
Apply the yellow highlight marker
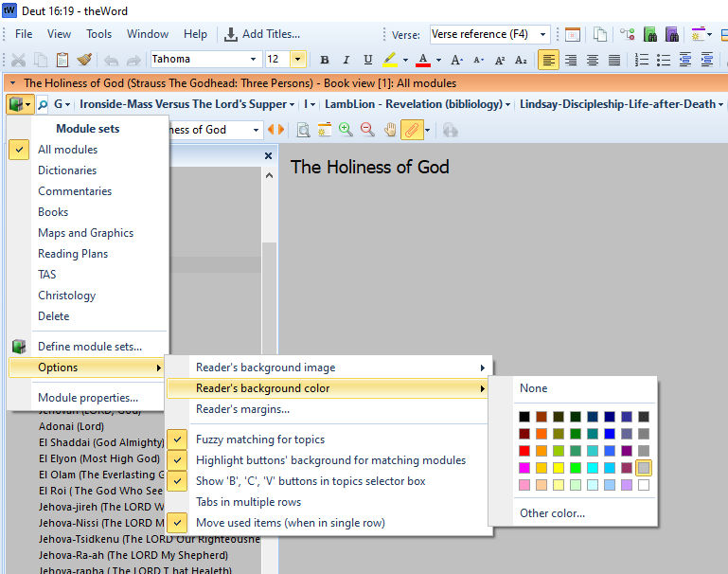click(390, 60)
